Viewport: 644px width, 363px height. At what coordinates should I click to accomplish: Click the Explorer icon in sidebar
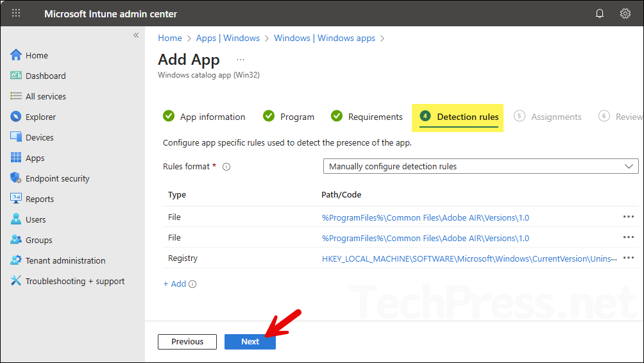pos(16,117)
